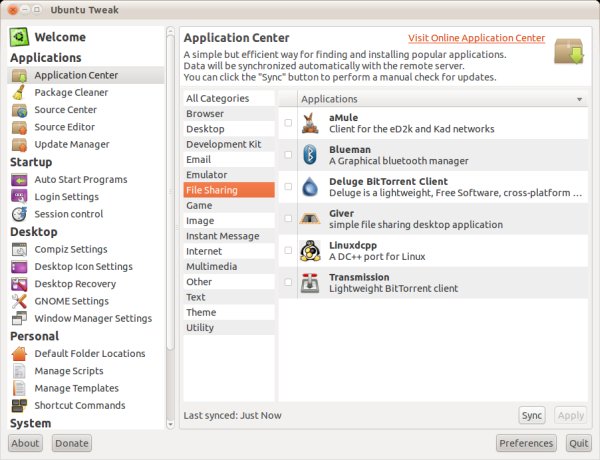Open the Applications column header dropdown arrow
The image size is (600, 460).
579,100
